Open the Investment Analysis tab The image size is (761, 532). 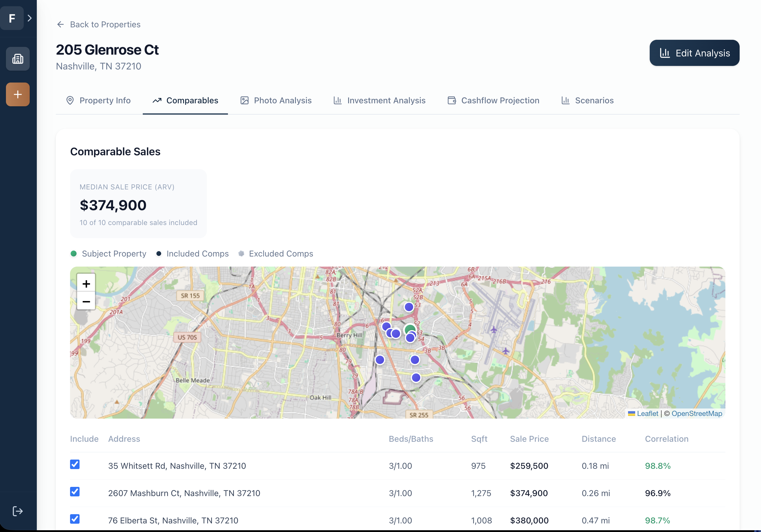pyautogui.click(x=379, y=100)
